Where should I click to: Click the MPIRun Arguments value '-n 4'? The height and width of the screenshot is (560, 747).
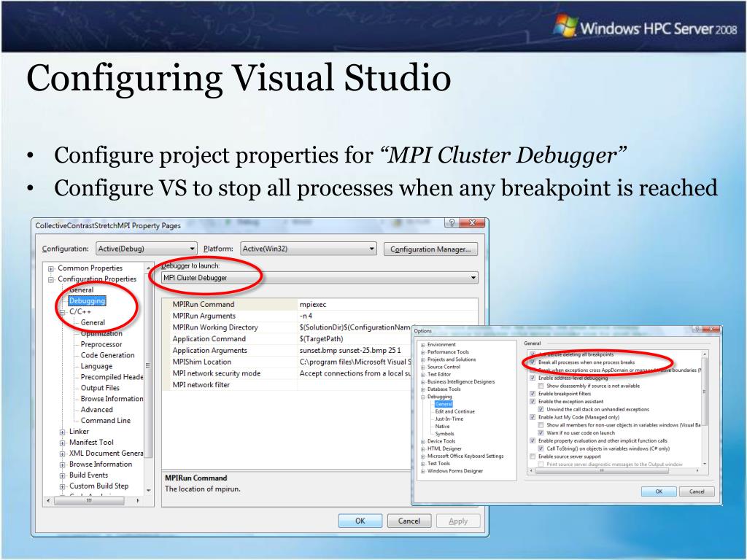click(x=306, y=316)
